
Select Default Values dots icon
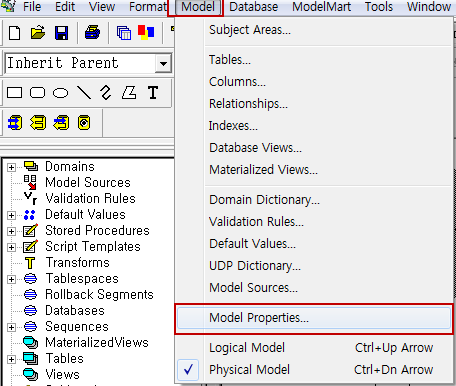(x=30, y=215)
